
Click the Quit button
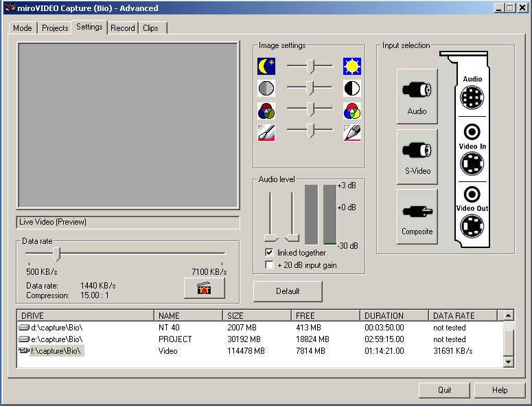tap(444, 390)
